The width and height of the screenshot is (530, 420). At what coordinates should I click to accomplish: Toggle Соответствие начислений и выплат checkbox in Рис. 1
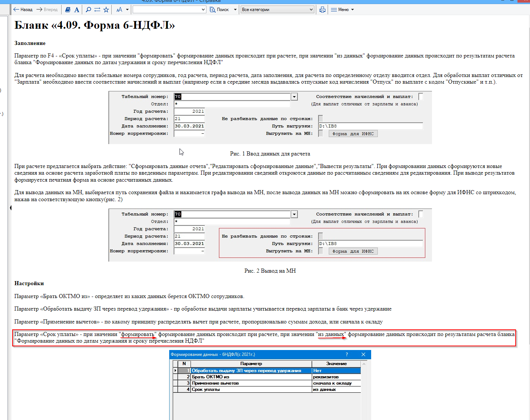(x=421, y=97)
